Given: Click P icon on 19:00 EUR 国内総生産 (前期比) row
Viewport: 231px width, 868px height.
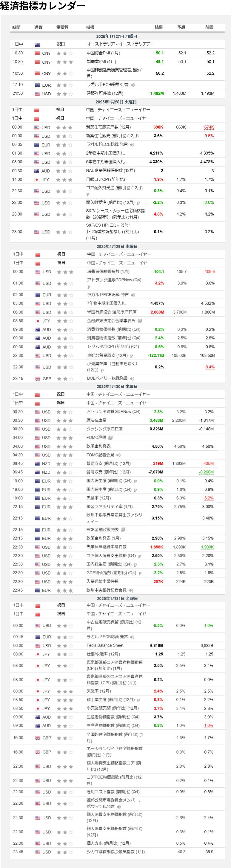Looking at the screenshot, I should tap(135, 481).
